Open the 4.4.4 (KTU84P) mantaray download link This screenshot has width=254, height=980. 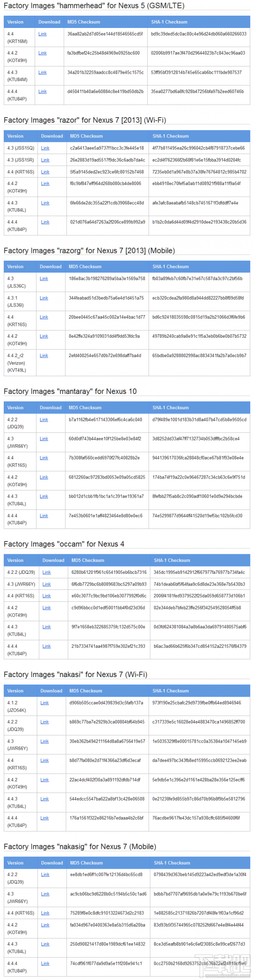click(x=44, y=515)
